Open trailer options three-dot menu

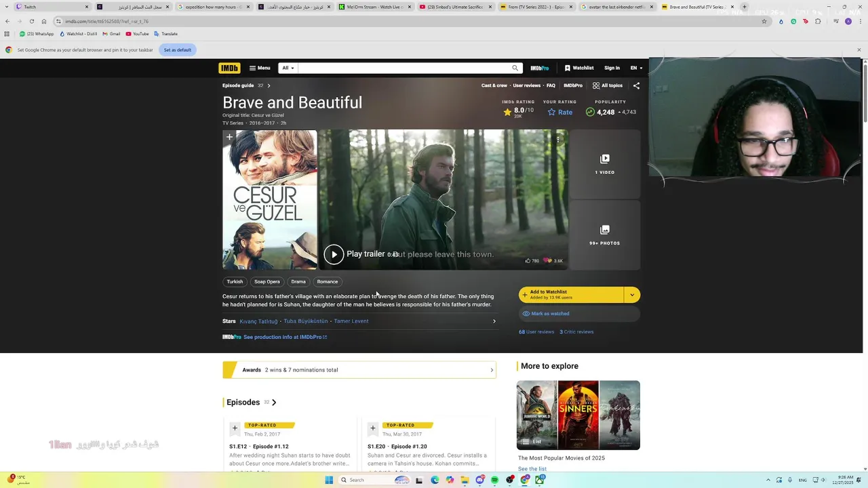[x=557, y=140]
